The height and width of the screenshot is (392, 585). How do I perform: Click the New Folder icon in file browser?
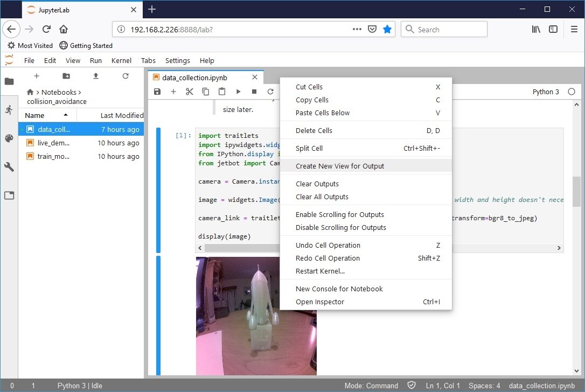coord(66,76)
